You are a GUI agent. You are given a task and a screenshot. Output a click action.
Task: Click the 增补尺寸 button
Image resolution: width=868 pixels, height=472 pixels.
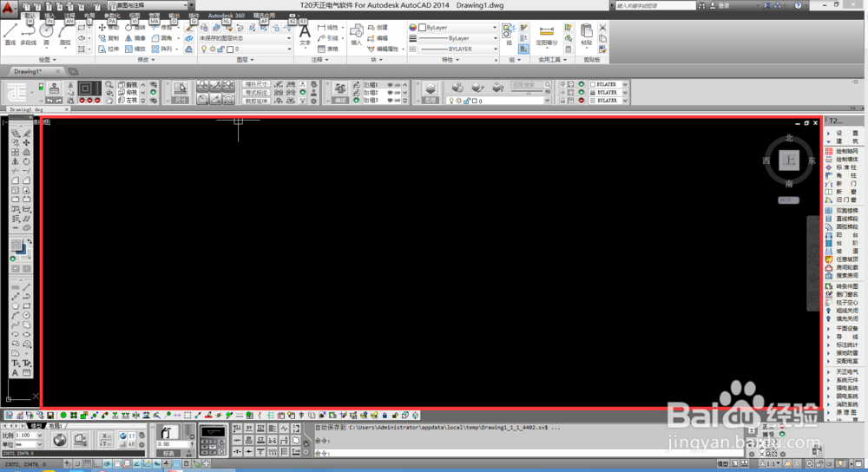point(257,85)
